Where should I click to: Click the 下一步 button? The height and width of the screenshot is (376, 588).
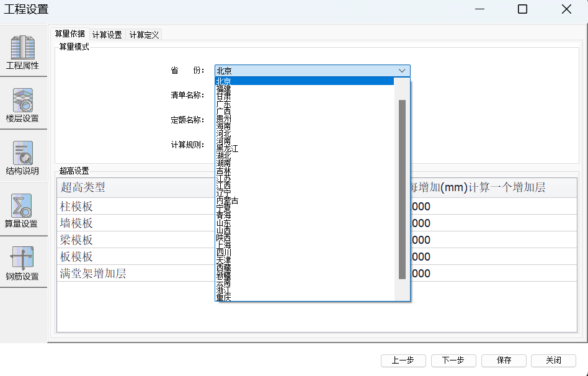tap(453, 360)
